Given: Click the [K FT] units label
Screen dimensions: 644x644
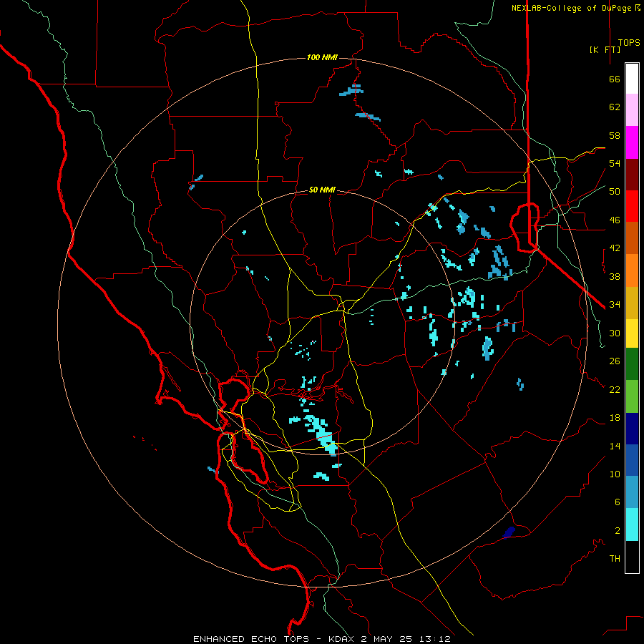Looking at the screenshot, I should 605,49.
